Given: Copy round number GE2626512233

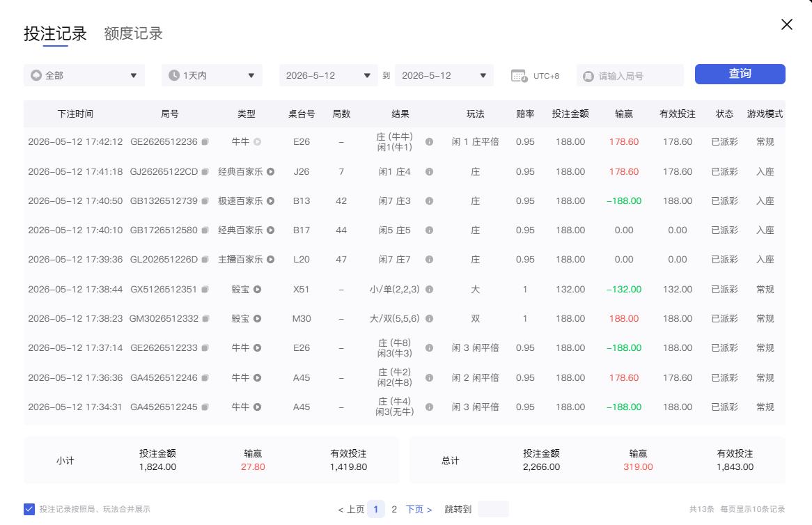Looking at the screenshot, I should pos(205,348).
